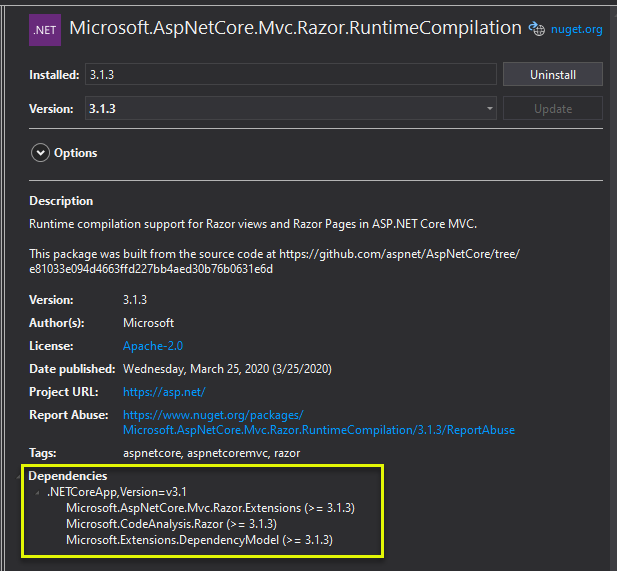This screenshot has height=571, width=617.
Task: Click the commit hash e81033e094d4663ffd227bb4aed30b76b0631e6d
Action: click(151, 269)
